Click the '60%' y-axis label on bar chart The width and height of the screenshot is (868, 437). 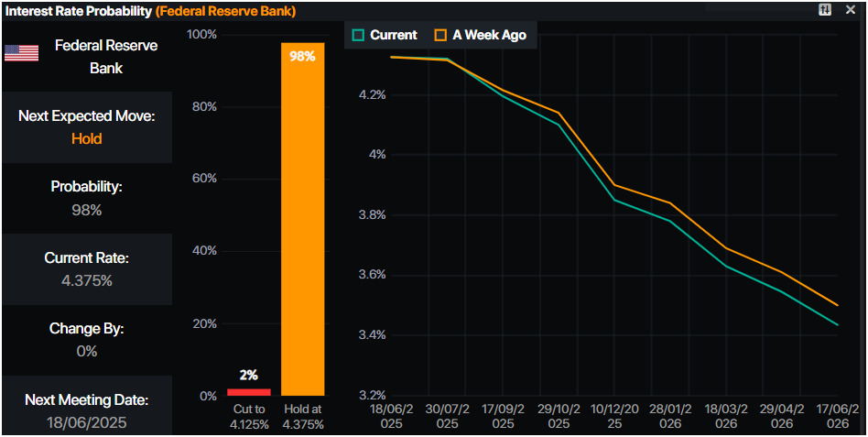[204, 179]
